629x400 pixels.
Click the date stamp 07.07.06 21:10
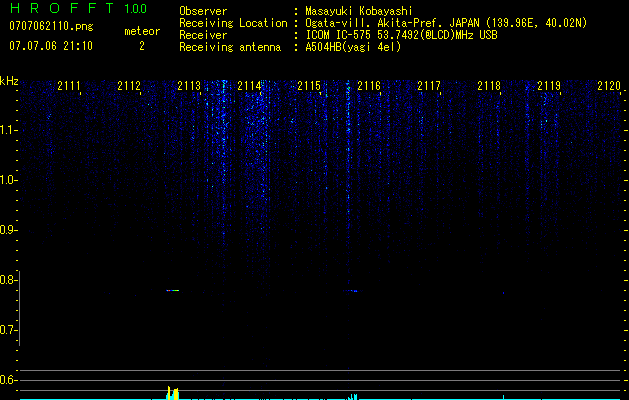(51, 46)
